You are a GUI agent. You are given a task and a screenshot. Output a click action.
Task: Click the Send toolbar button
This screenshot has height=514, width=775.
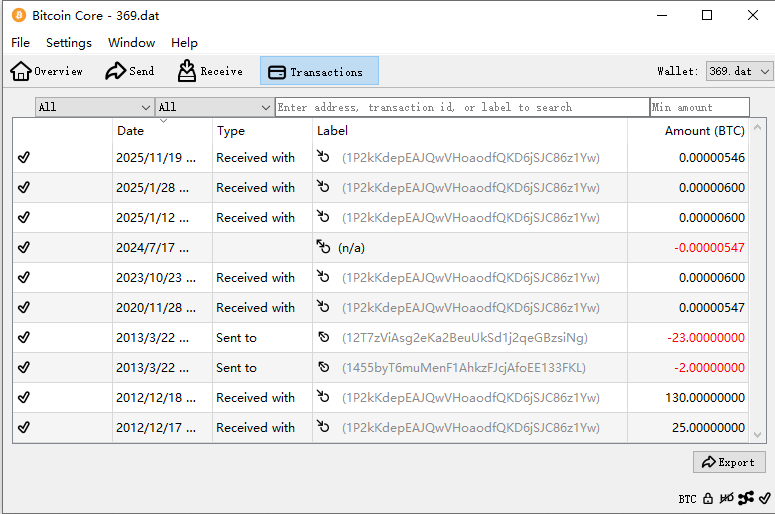pos(130,71)
